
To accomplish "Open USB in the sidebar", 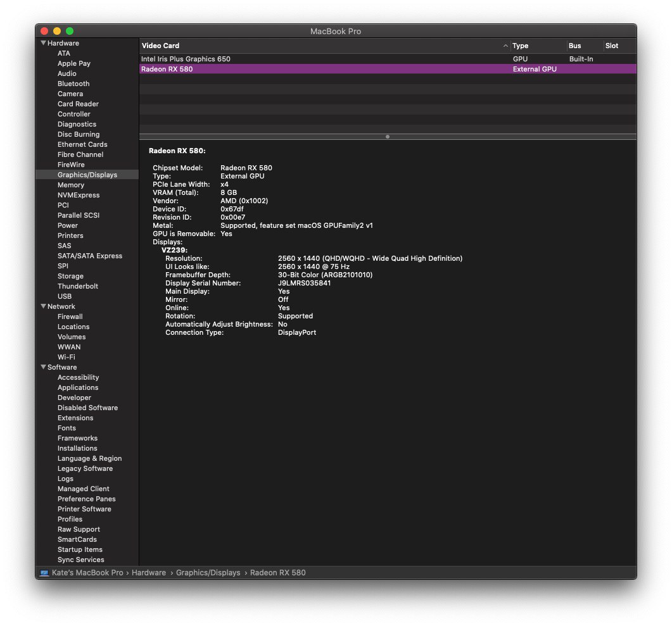I will pos(64,296).
